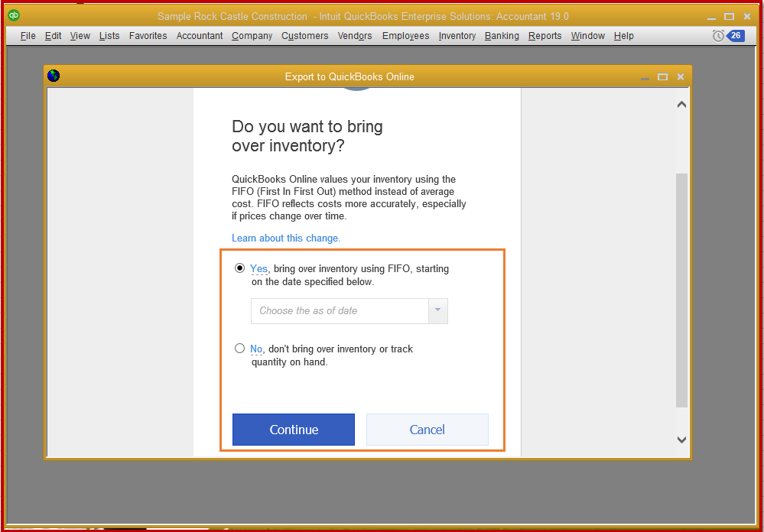Viewport: 764px width, 532px height.
Task: Click the vertical scrollbar thumb in Export window
Action: 681,290
